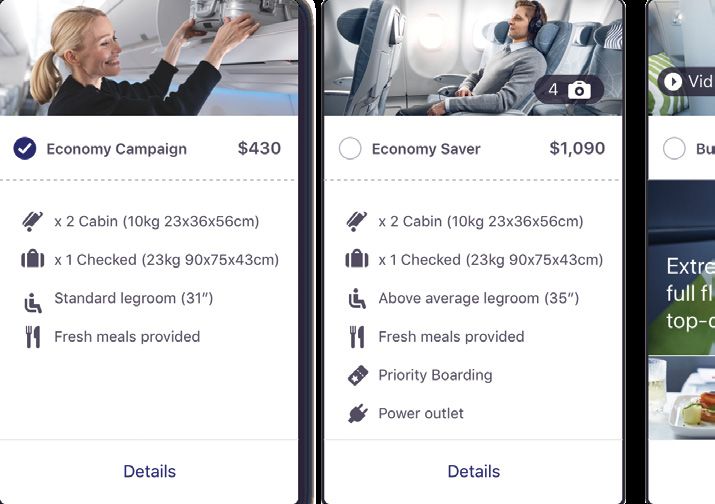Deselect the checked Economy Campaign radio button
Screen dimensions: 715x504
coord(25,148)
